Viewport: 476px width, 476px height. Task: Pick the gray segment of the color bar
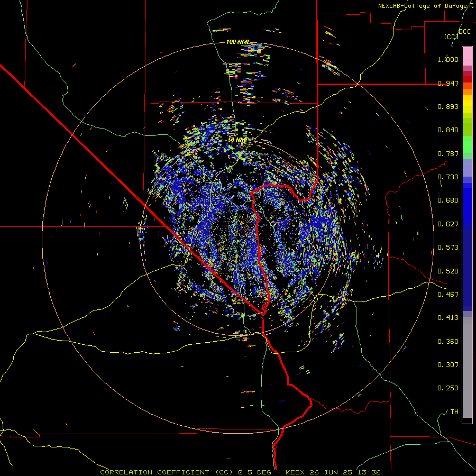pyautogui.click(x=467, y=368)
